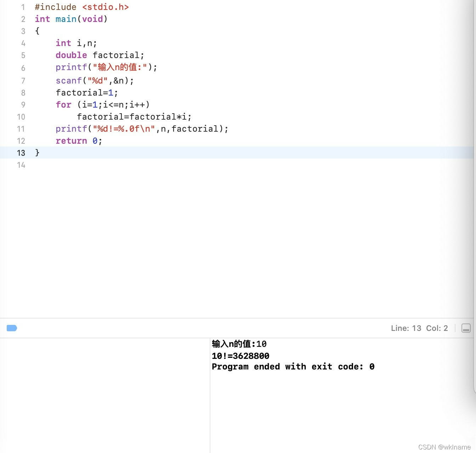
Task: Click line number 12 in the gutter
Action: (21, 141)
